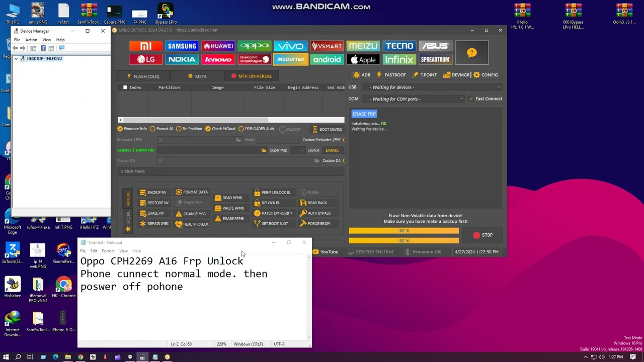Open the ADB bug icon tool
Screen dimensions: 644x362
[x=361, y=75]
